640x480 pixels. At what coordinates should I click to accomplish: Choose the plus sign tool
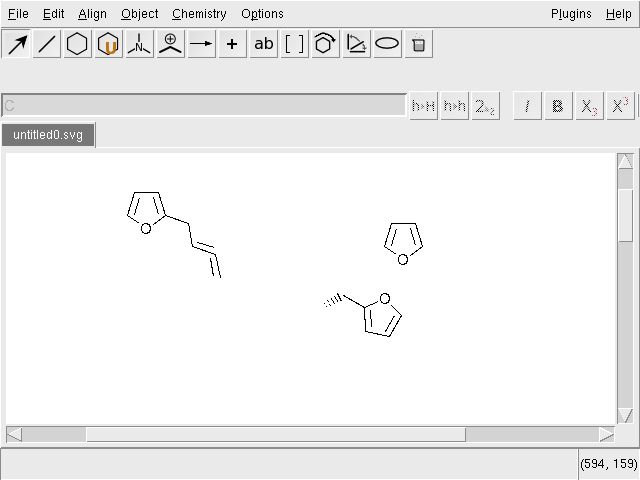(x=232, y=44)
